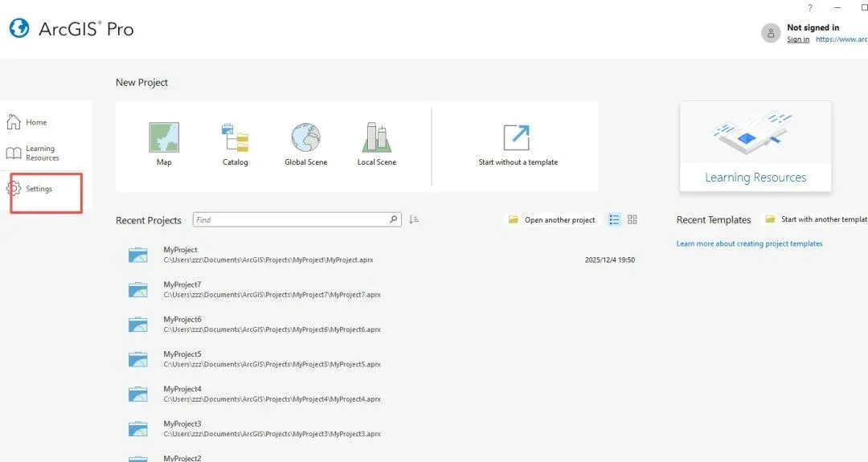Screen dimensions: 868x462
Task: Create a new Local Scene project
Action: point(376,144)
